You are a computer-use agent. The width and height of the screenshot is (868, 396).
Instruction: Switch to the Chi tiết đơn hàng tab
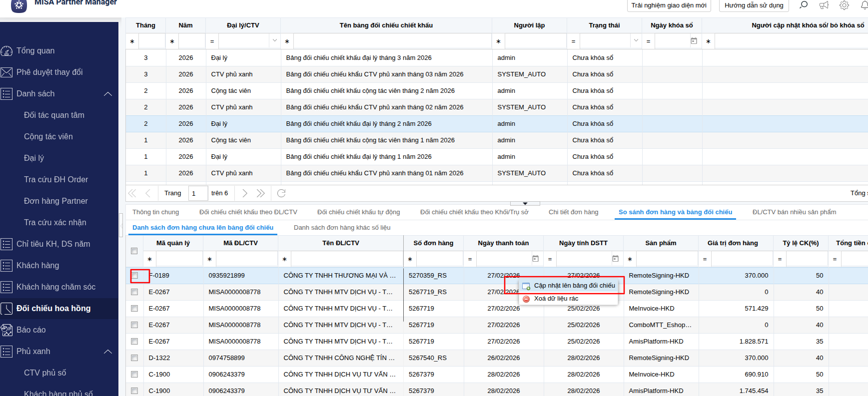(x=573, y=212)
